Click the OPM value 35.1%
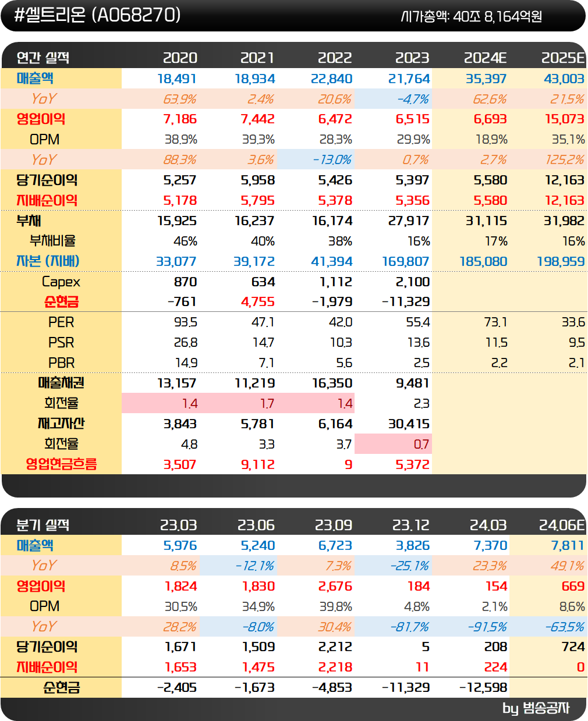This screenshot has height=721, width=588. click(568, 140)
